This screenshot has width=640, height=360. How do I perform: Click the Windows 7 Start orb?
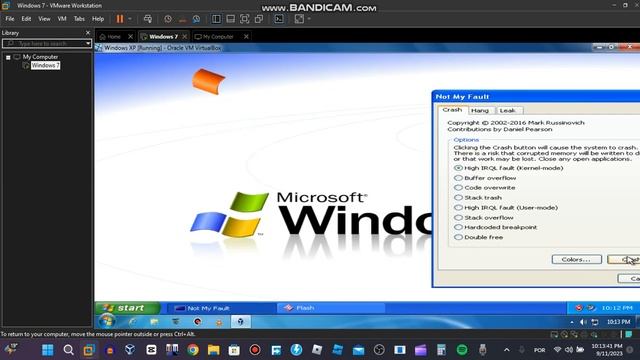coord(107,322)
